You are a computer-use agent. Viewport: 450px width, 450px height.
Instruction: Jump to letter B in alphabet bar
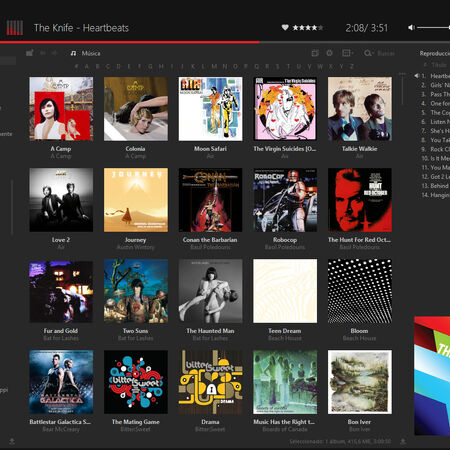[x=98, y=66]
